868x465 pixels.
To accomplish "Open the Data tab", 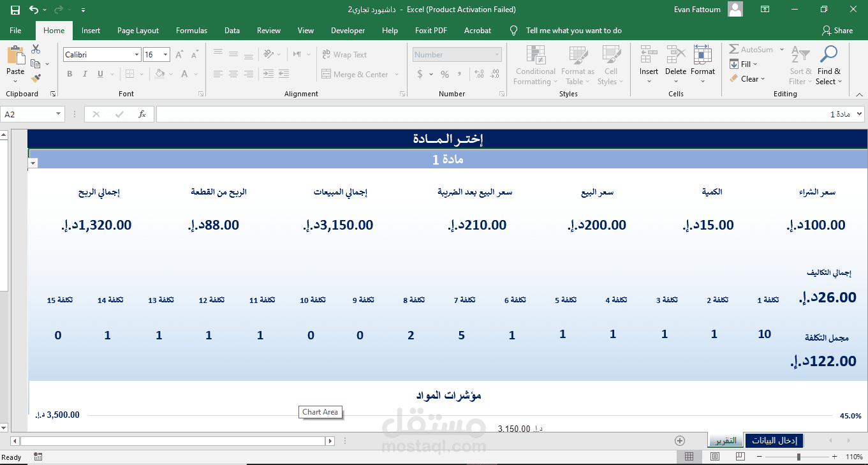I will coord(232,31).
